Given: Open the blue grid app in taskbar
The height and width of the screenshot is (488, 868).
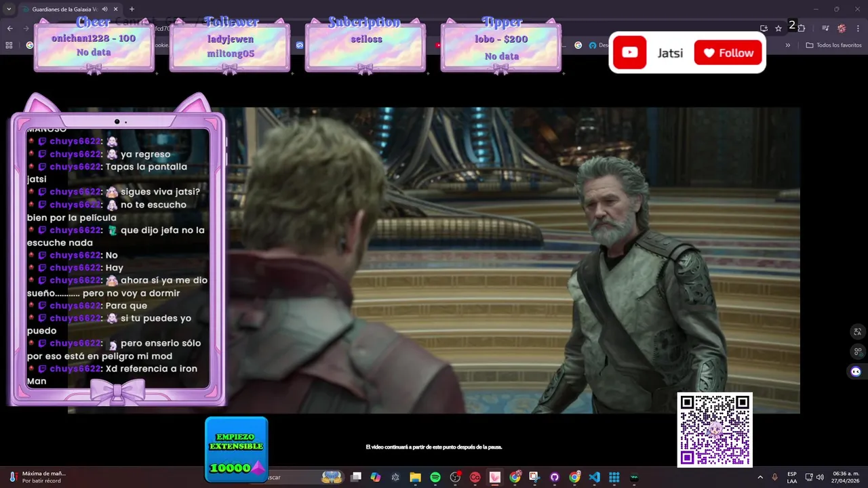Looking at the screenshot, I should pos(614,477).
